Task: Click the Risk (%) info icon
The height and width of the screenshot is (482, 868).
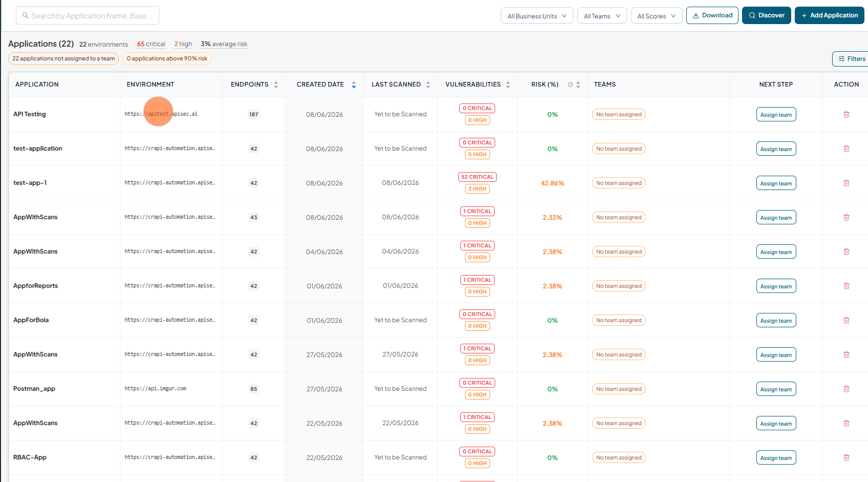Action: pyautogui.click(x=570, y=85)
